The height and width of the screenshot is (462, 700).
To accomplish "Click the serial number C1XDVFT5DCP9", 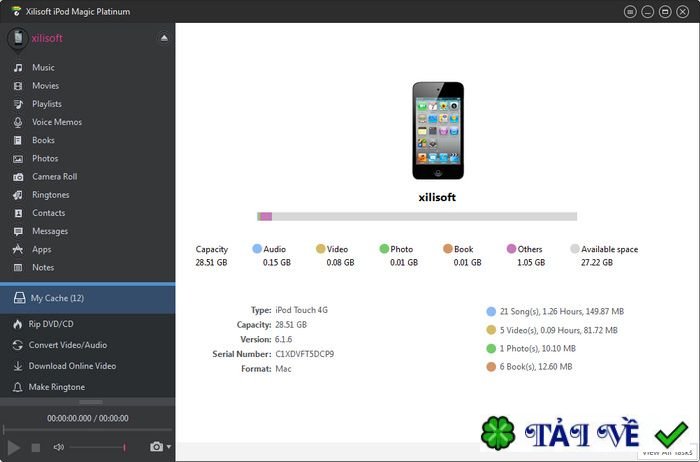I will [304, 354].
